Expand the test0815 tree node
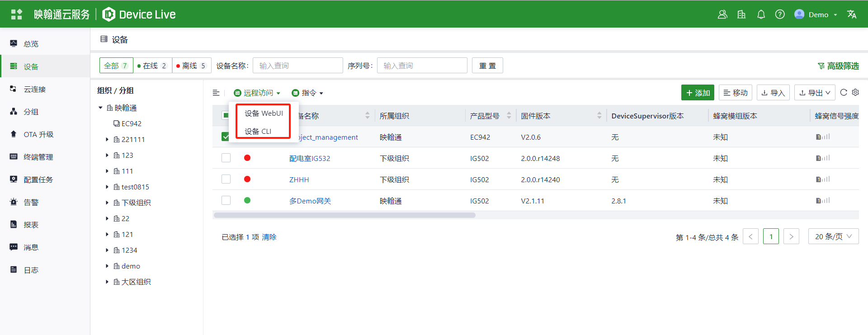Image resolution: width=868 pixels, height=335 pixels. point(107,187)
